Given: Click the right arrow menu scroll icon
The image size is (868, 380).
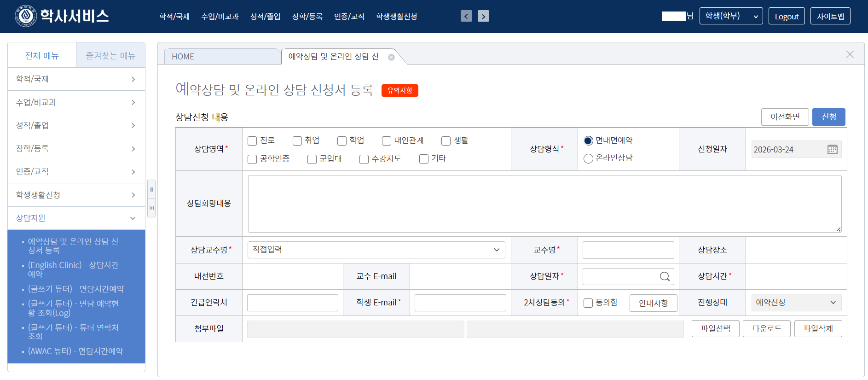Looking at the screenshot, I should [x=483, y=16].
